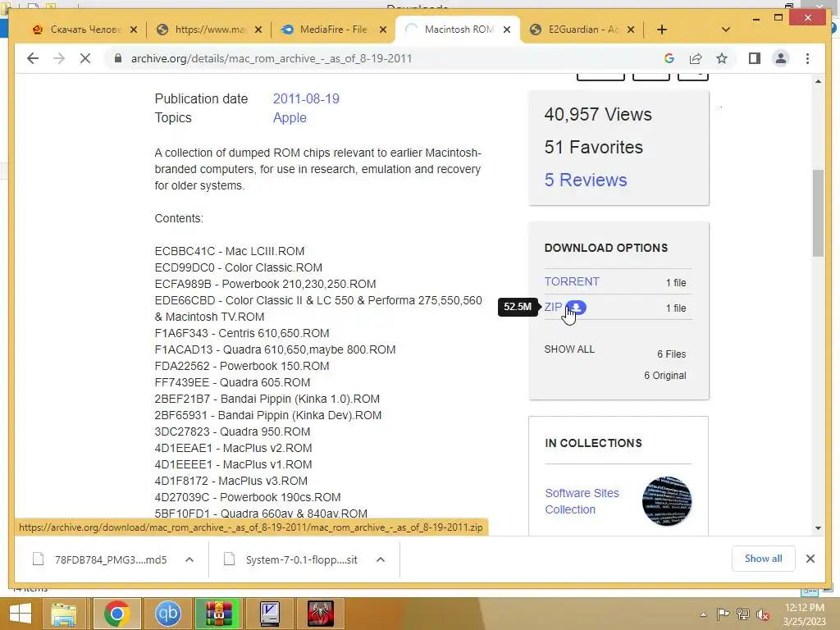Image resolution: width=840 pixels, height=630 pixels.
Task: Stop loading the page
Action: [x=85, y=58]
